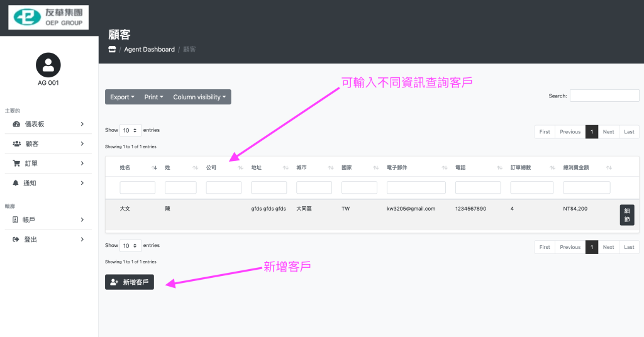Screen dimensions: 644x337
Task: Click the Search input field
Action: click(604, 96)
